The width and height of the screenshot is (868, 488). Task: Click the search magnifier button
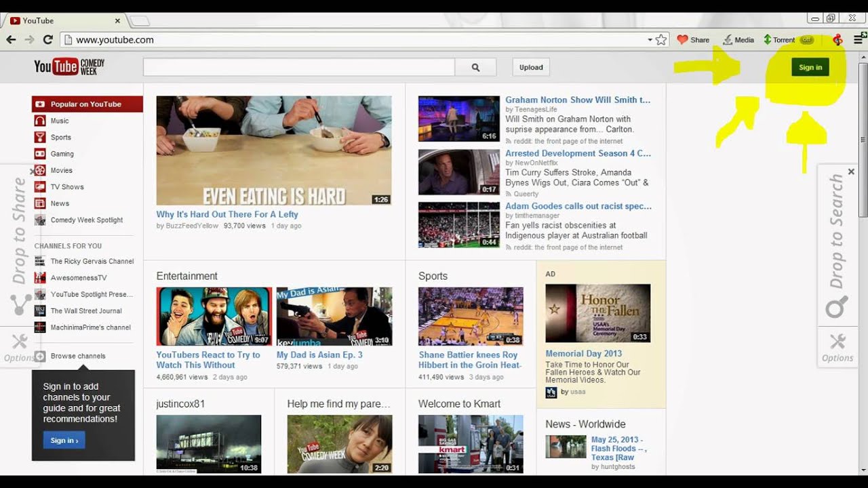coord(475,67)
